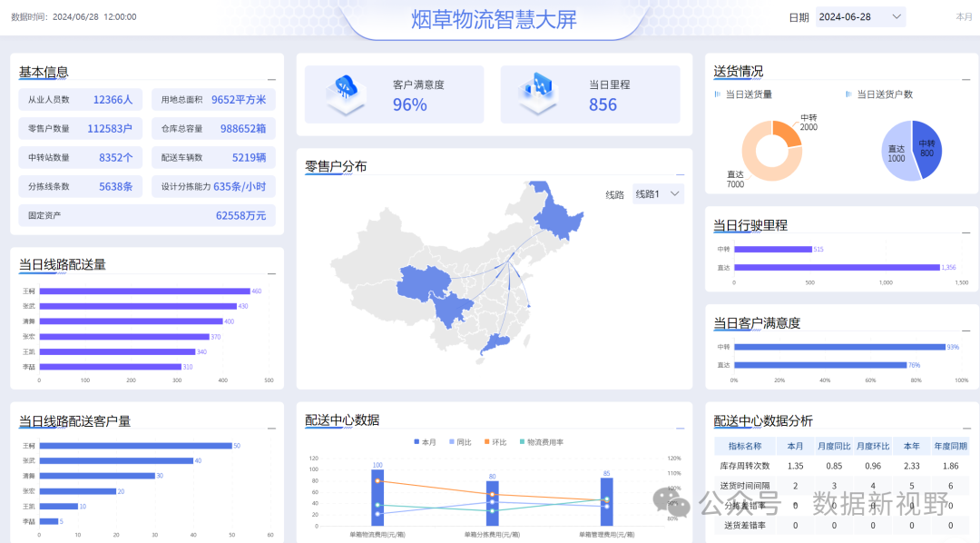Click the customer satisfaction (客户满意度) cloud icon
The image size is (980, 543).
click(x=346, y=94)
